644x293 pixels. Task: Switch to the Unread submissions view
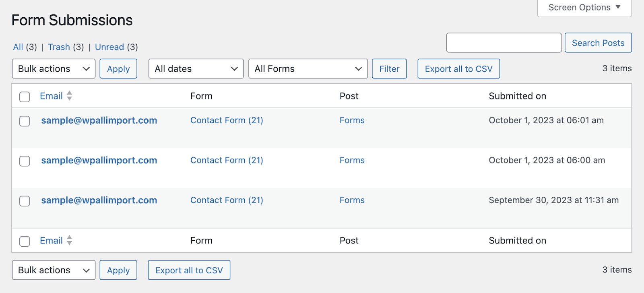pyautogui.click(x=109, y=47)
